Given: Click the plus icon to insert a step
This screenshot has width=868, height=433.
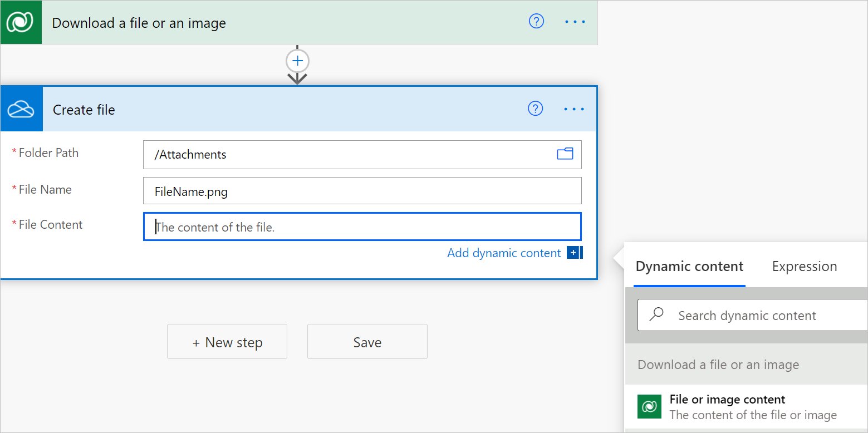Looking at the screenshot, I should [x=297, y=61].
